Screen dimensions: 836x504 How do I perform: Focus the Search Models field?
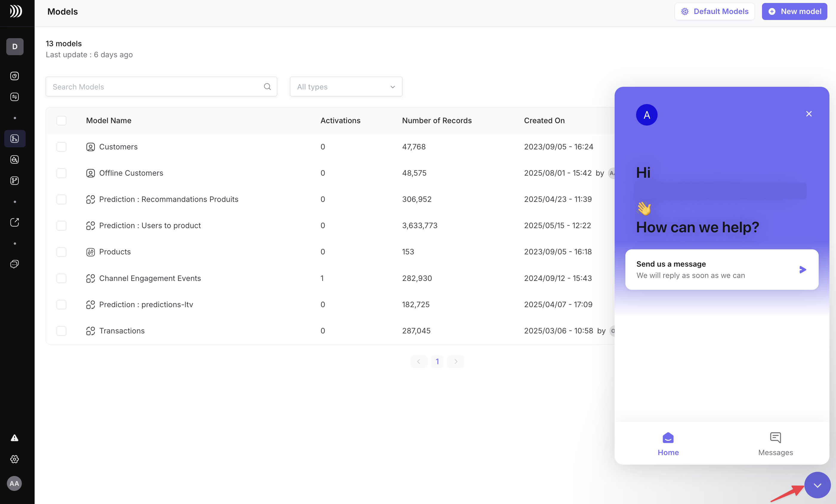click(161, 86)
